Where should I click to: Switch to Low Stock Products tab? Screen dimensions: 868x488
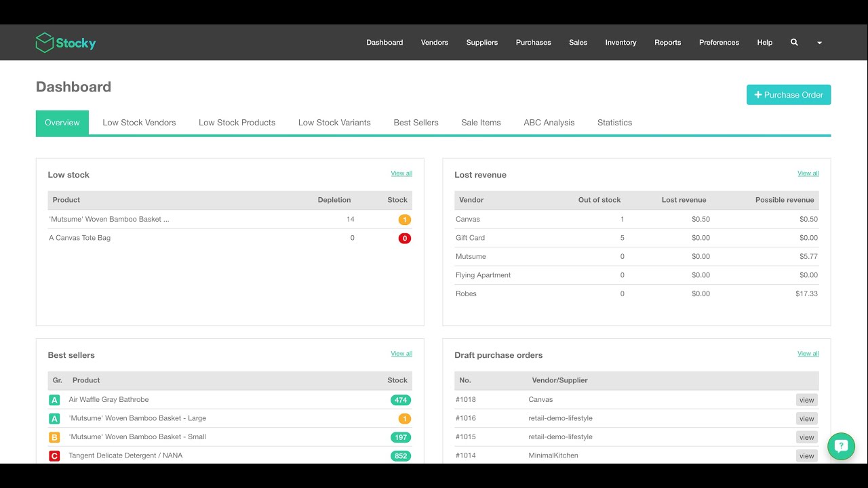237,123
